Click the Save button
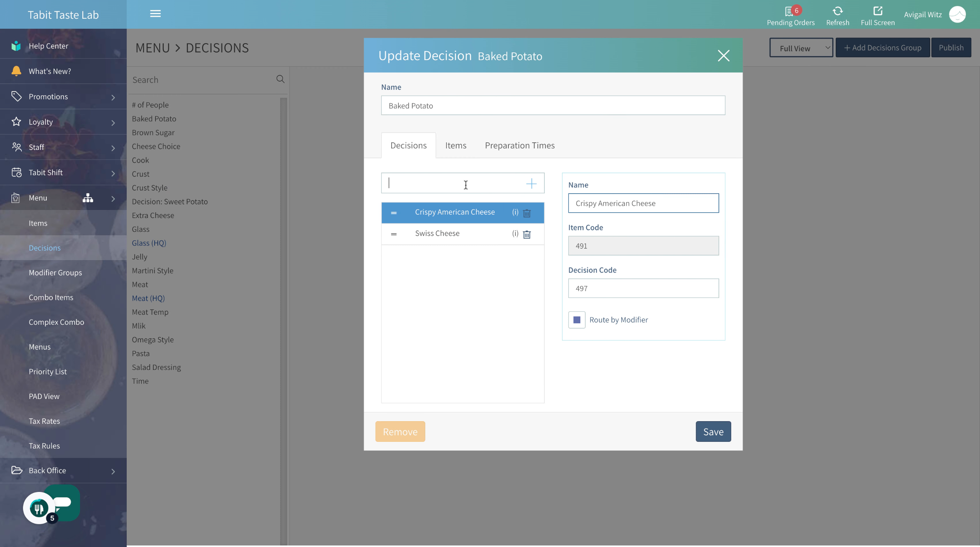The image size is (980, 547). pos(713,431)
